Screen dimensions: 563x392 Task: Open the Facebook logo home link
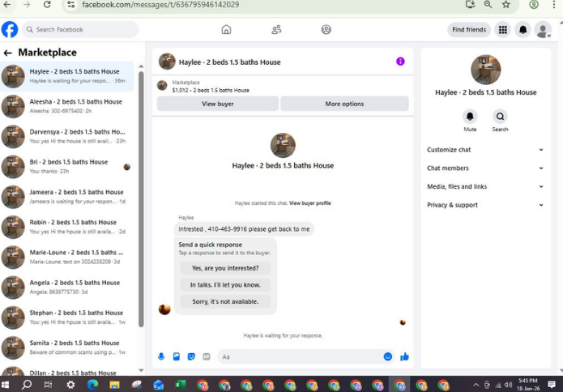pyautogui.click(x=10, y=29)
